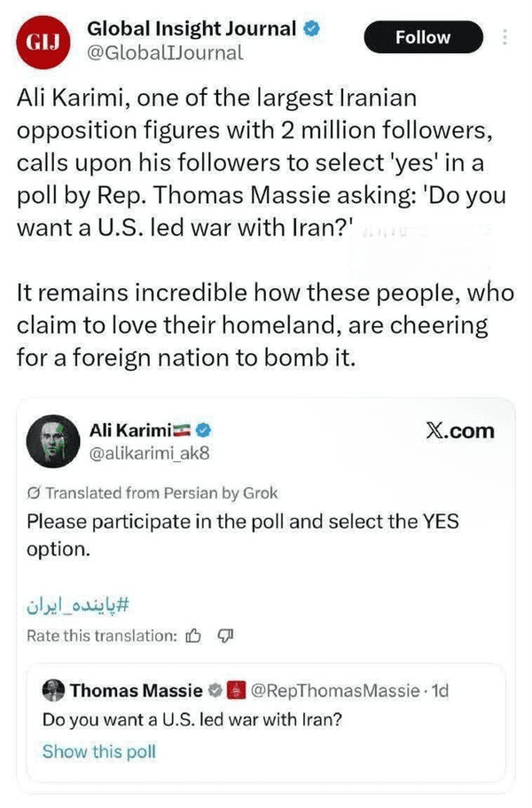Open the @alikarimi_ak8 profile handle
Viewport: 532px width, 808px height.
pyautogui.click(x=147, y=454)
